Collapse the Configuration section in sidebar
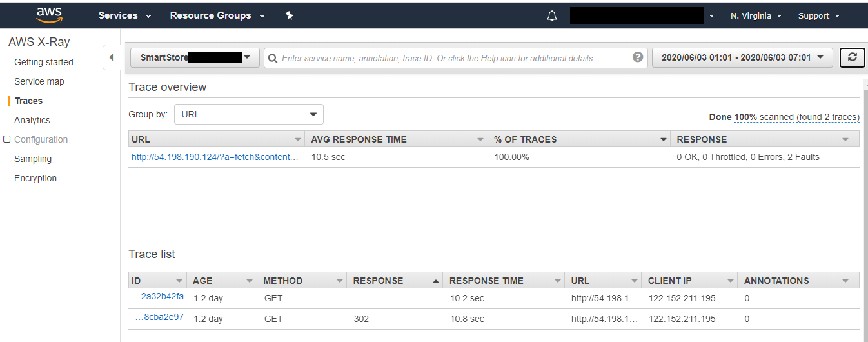 click(8, 139)
